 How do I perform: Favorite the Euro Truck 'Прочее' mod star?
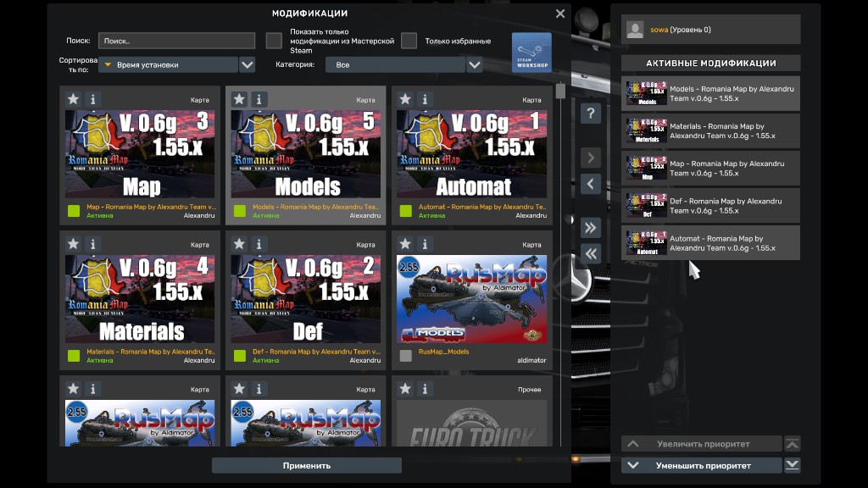pos(405,389)
